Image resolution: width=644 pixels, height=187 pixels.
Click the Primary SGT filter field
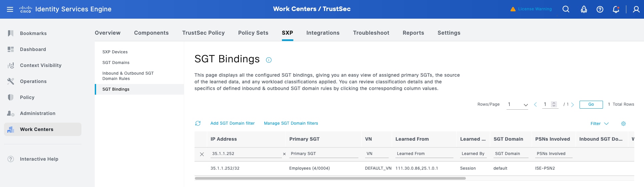(324, 154)
